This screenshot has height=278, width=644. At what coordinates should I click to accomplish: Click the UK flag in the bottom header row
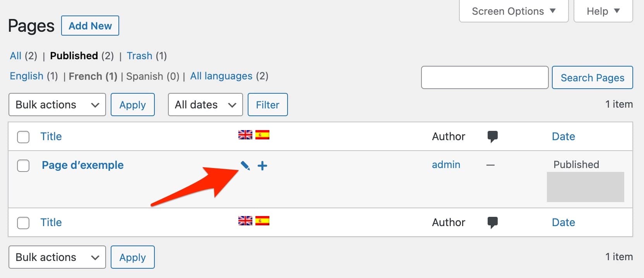[x=245, y=221]
